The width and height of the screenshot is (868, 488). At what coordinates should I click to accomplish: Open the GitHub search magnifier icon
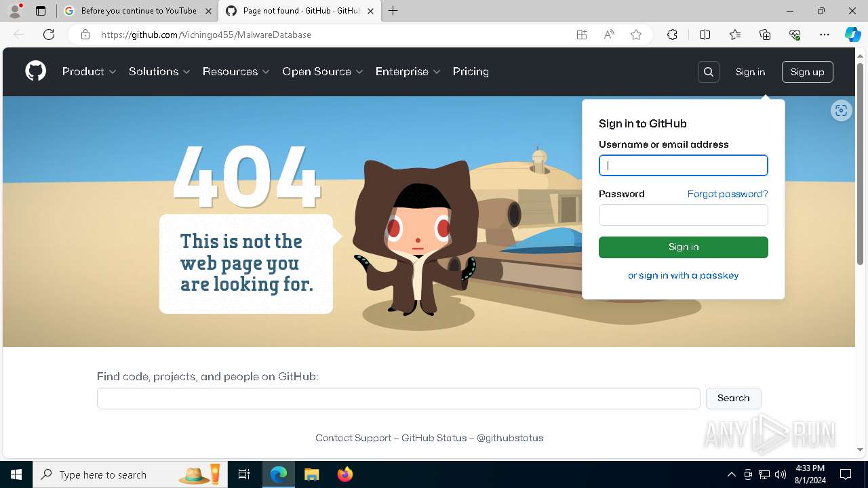click(709, 72)
